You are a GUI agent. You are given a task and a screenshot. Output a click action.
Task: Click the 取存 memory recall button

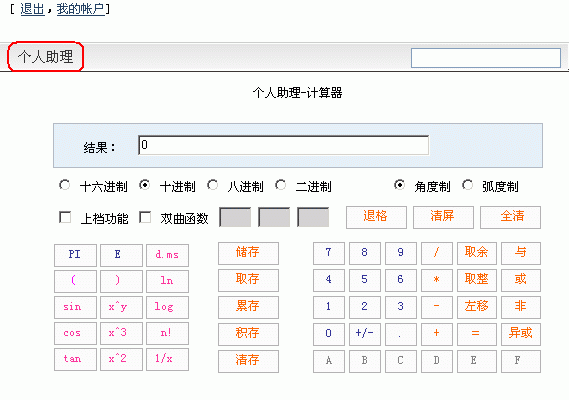[x=249, y=280]
